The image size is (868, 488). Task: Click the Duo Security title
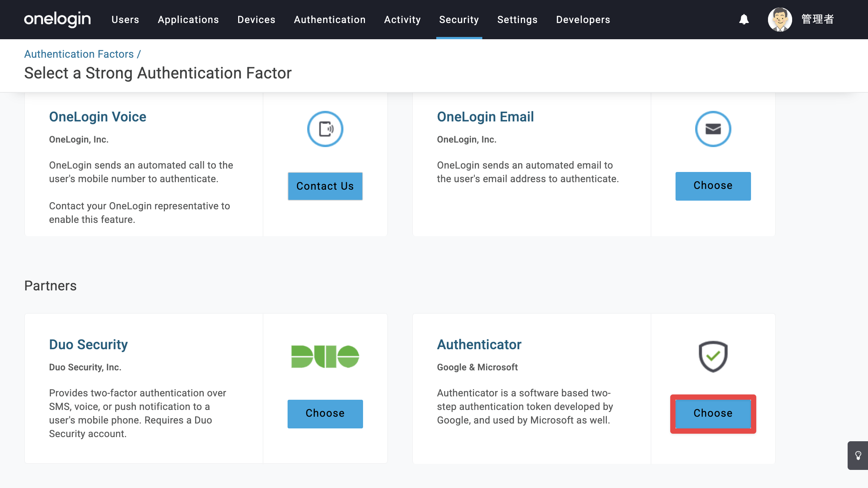[88, 345]
